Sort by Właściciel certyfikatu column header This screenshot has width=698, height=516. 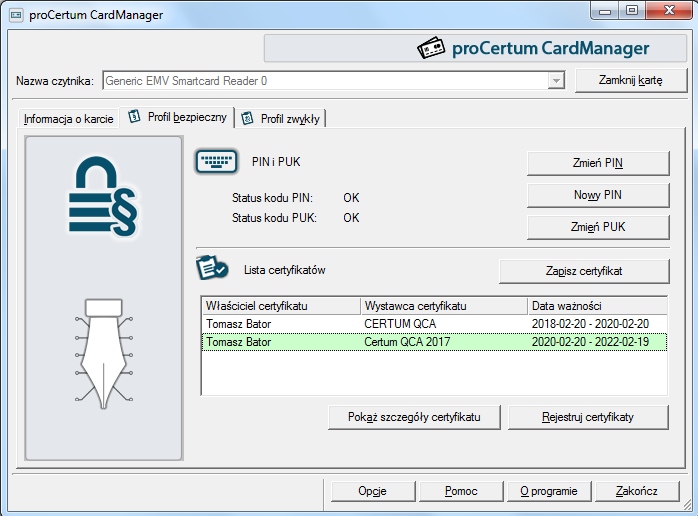click(281, 306)
